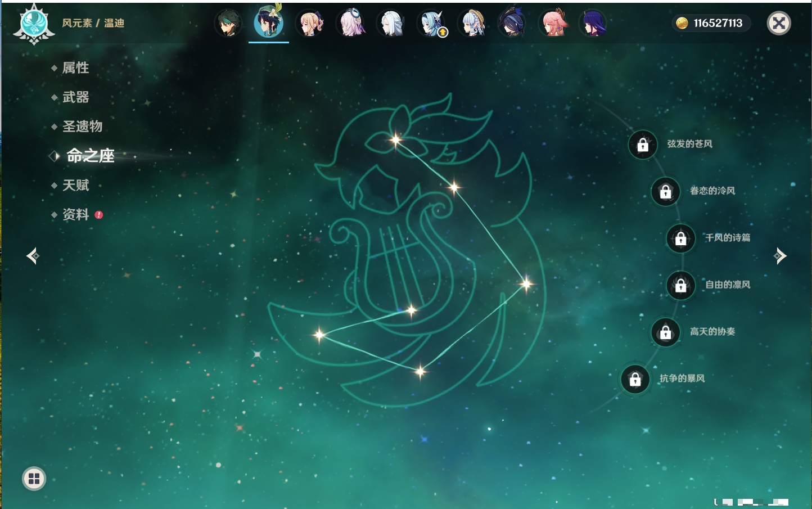The image size is (812, 509).
Task: Open the 资料 profile page
Action: click(x=75, y=214)
